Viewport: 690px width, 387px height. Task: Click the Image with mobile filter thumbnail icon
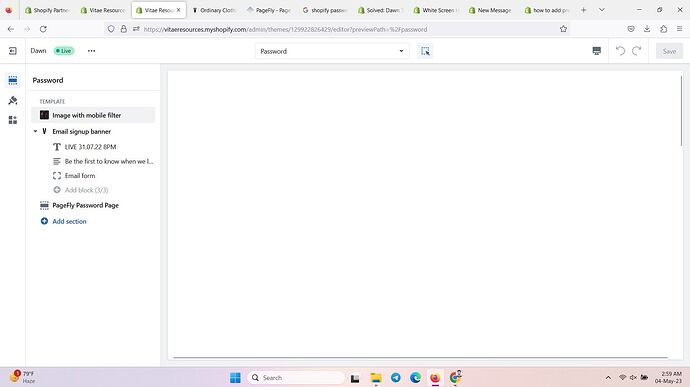[44, 115]
